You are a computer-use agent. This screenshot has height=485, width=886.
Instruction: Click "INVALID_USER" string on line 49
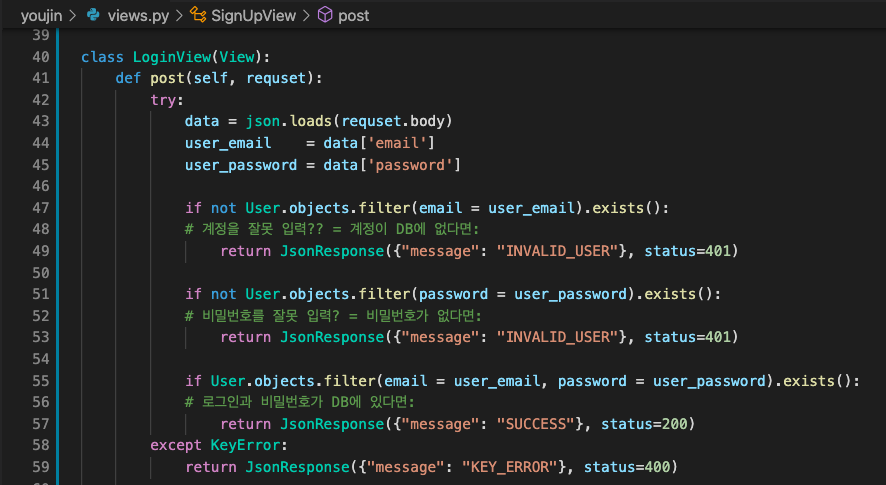(x=558, y=251)
